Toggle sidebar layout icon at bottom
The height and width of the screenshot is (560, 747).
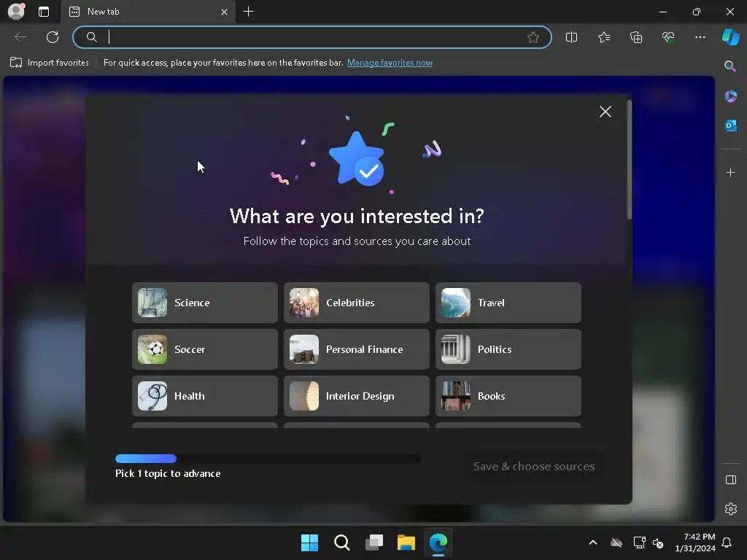coord(730,480)
